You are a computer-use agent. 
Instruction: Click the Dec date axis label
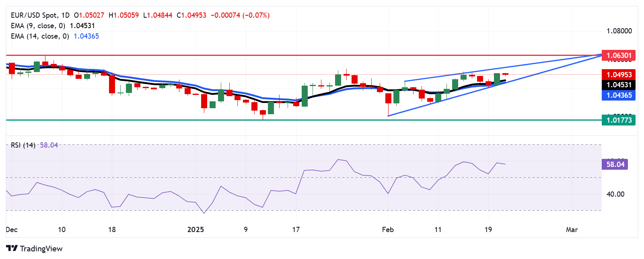[12, 230]
